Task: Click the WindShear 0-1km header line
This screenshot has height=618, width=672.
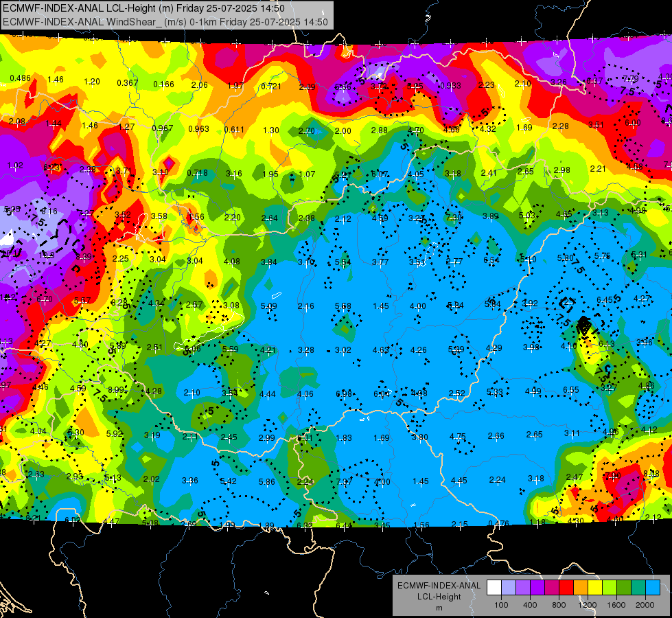Action: [165, 22]
